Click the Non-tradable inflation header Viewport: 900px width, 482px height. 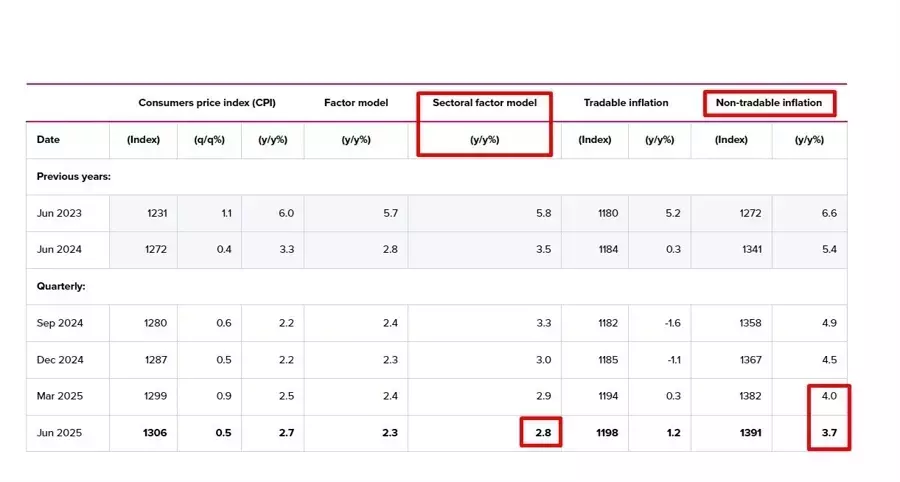pos(769,103)
